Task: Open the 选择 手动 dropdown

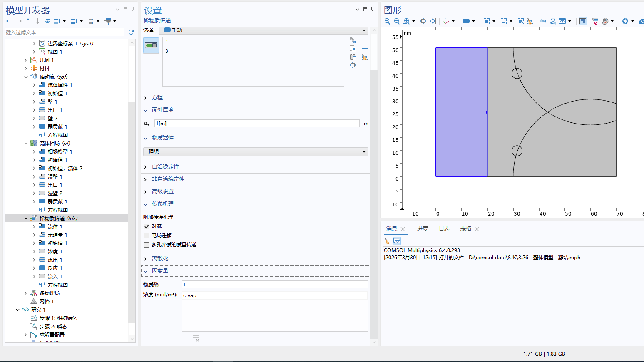Action: coord(263,30)
